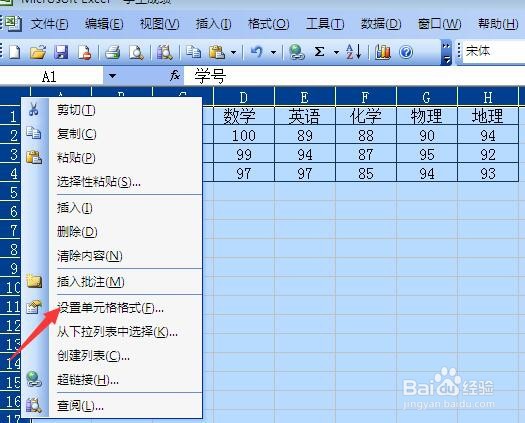Open Print Preview magnifier icon
Image resolution: width=525 pixels, height=423 pixels.
(x=136, y=52)
